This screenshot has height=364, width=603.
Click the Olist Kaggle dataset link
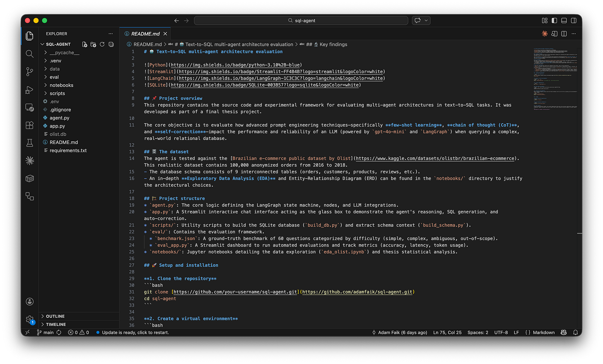click(435, 158)
